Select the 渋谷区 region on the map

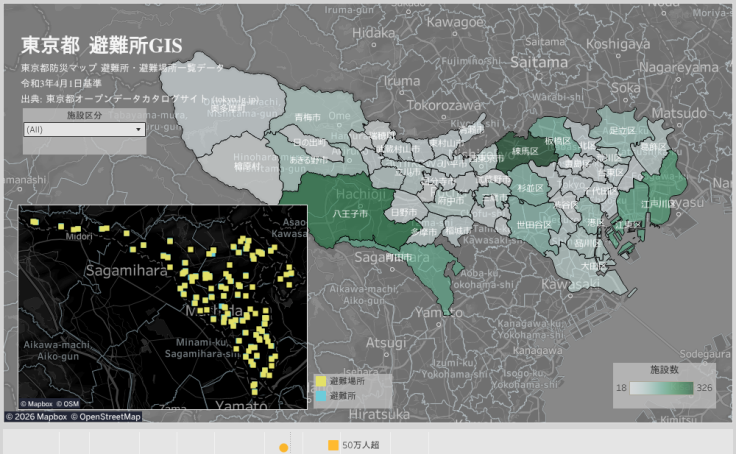coord(565,205)
